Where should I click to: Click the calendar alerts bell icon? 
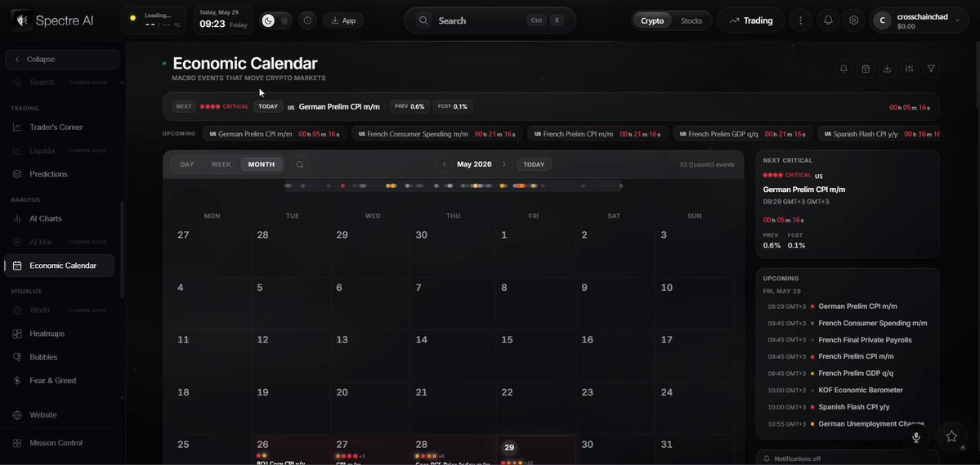click(x=844, y=69)
